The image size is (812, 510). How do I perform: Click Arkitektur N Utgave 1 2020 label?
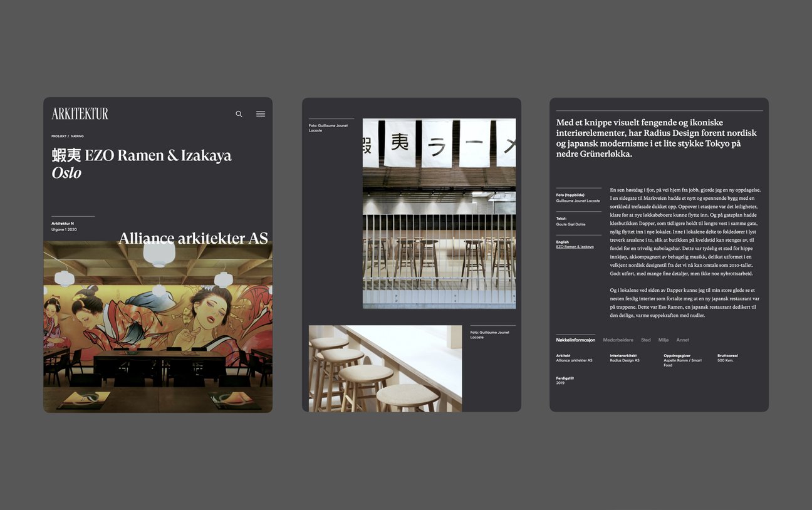pos(64,227)
